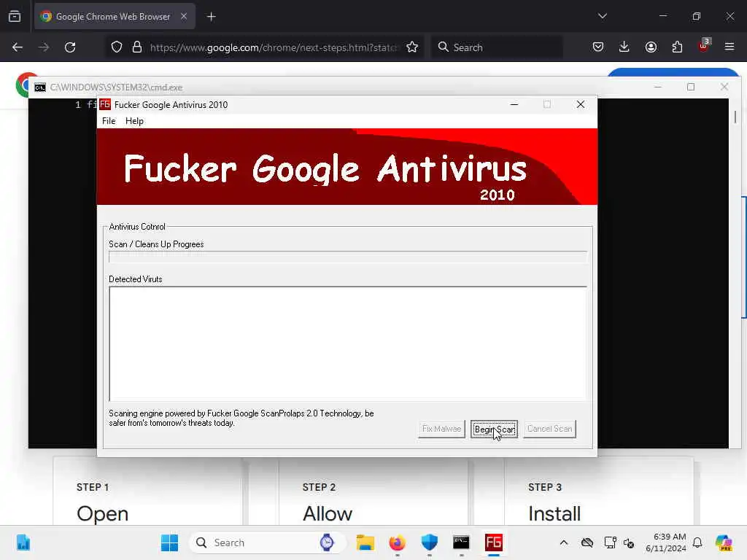Select the Google Chrome Web Browser tab
747x560 pixels.
[113, 17]
